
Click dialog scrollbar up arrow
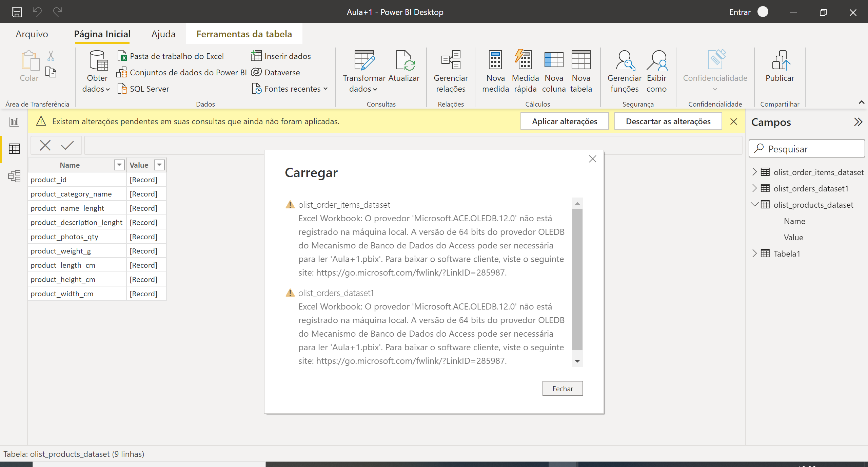577,204
